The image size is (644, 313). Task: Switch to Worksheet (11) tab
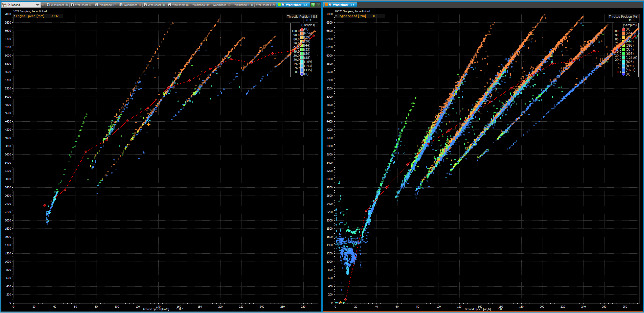tap(243, 5)
